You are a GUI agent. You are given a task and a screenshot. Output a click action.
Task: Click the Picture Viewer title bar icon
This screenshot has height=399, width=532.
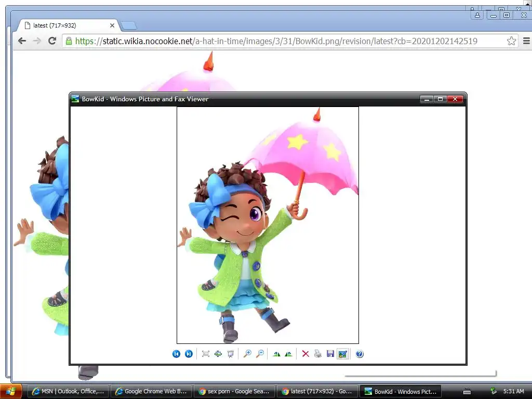(x=75, y=99)
